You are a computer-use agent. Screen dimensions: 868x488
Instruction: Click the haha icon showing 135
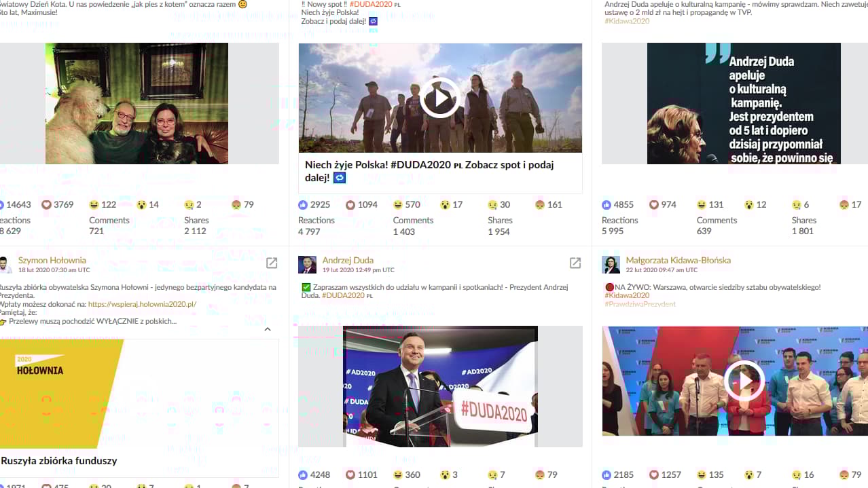point(702,474)
